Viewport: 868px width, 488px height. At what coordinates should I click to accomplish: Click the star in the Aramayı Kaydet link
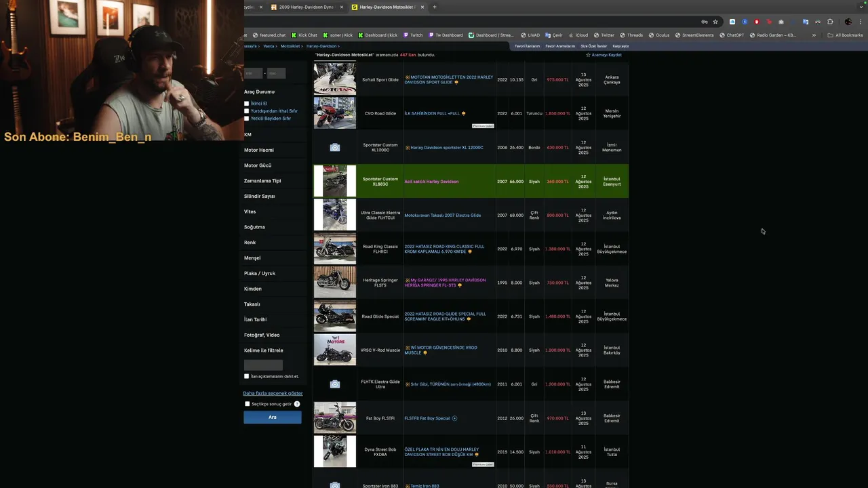pyautogui.click(x=588, y=55)
